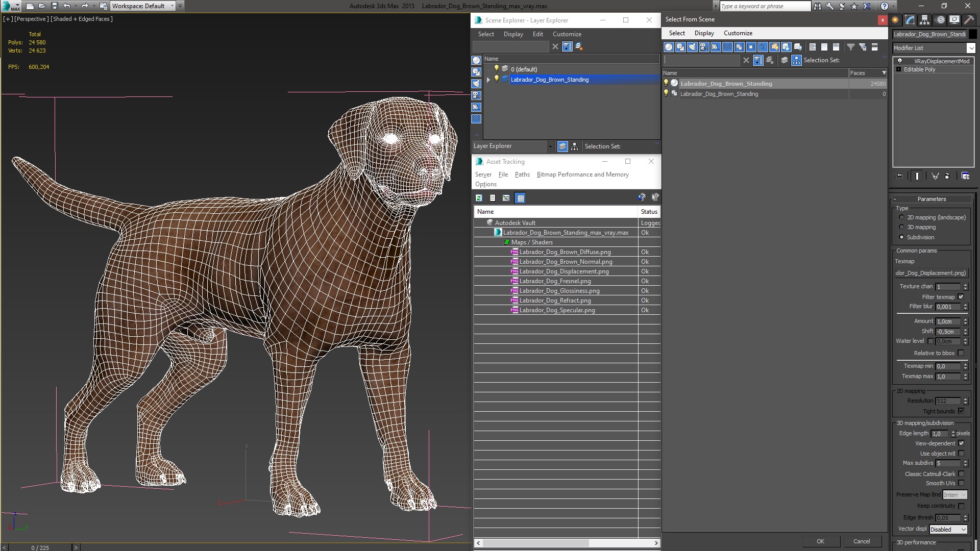Click the Undo arrow in top toolbar
Image resolution: width=980 pixels, height=551 pixels.
(x=67, y=6)
